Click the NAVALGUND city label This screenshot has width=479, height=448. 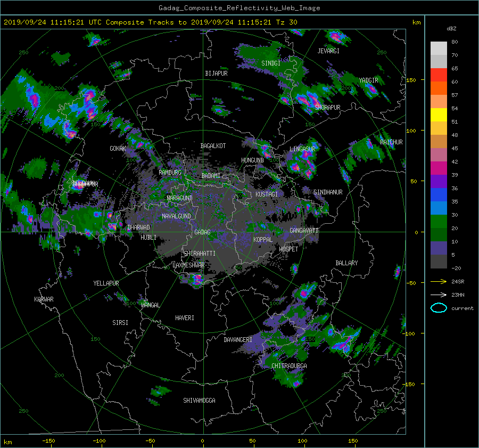[x=176, y=216]
